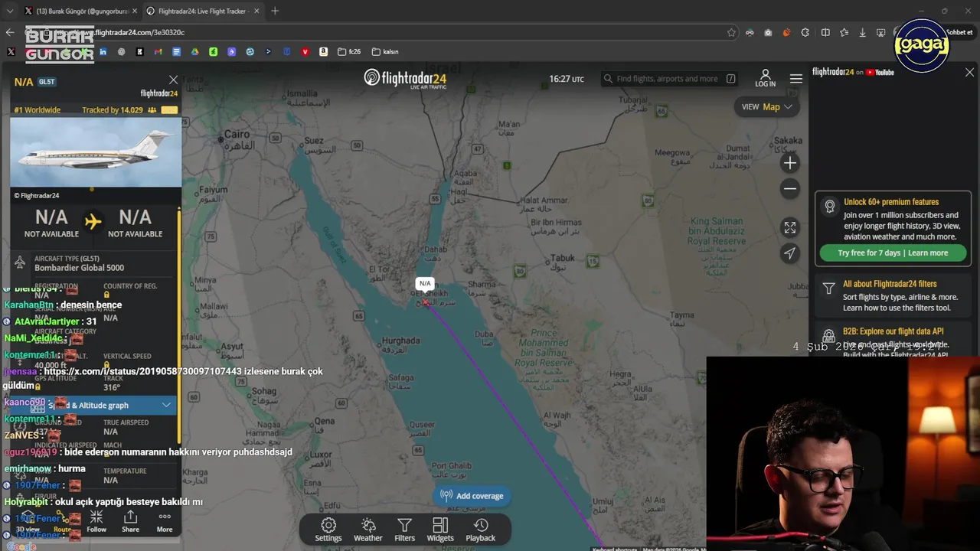
Task: Open a new browser tab
Action: pos(275,11)
